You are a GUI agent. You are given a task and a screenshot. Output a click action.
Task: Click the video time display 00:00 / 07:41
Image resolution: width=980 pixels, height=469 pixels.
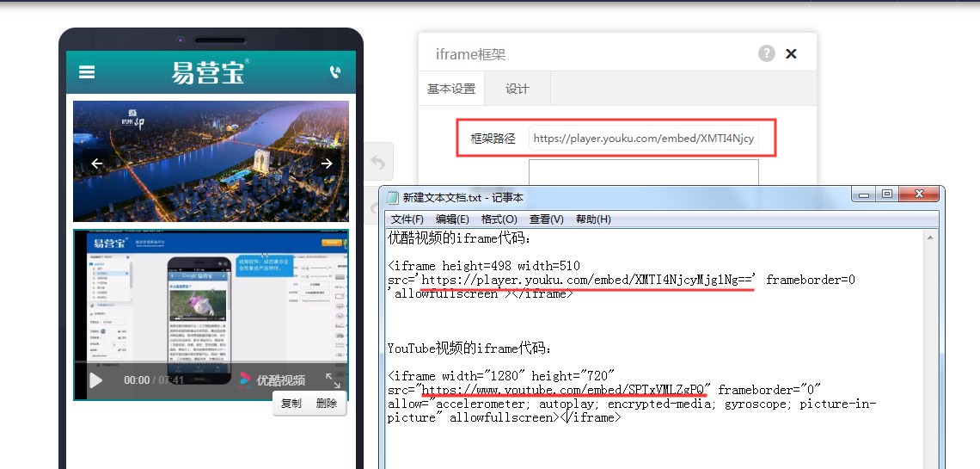(x=154, y=380)
